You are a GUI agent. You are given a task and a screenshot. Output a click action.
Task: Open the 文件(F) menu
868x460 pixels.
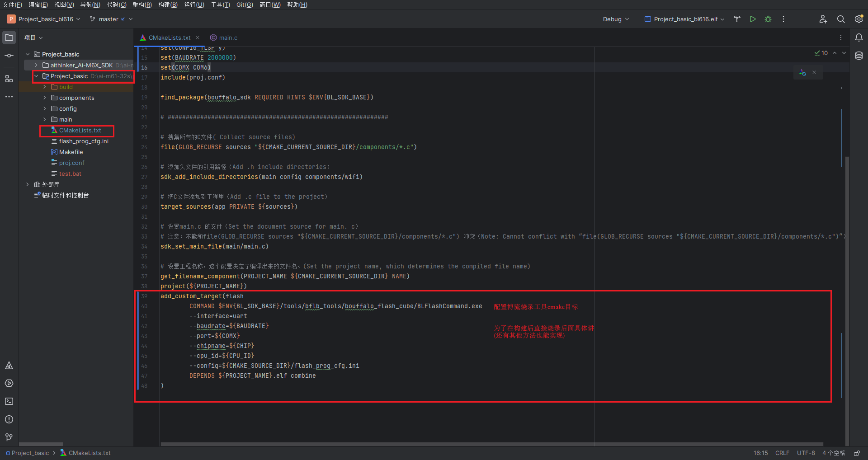pyautogui.click(x=12, y=5)
